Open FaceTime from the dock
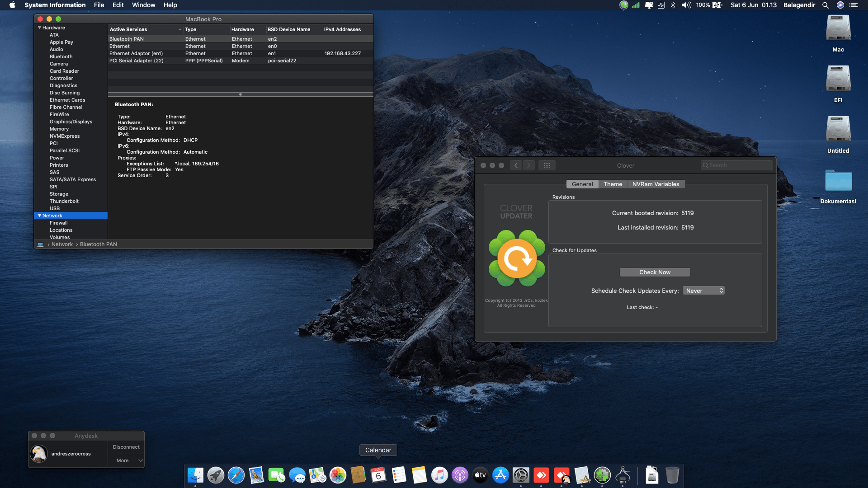Image resolution: width=868 pixels, height=488 pixels. tap(277, 475)
